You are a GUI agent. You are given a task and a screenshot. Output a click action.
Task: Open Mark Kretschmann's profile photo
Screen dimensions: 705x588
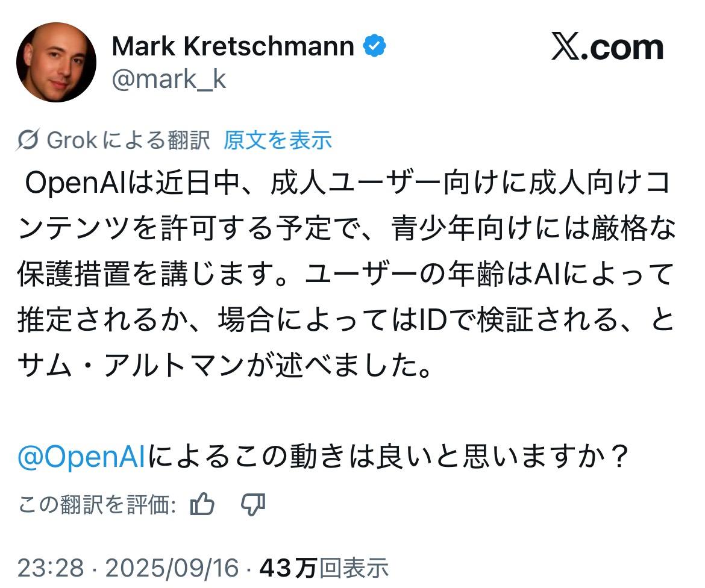tap(56, 63)
